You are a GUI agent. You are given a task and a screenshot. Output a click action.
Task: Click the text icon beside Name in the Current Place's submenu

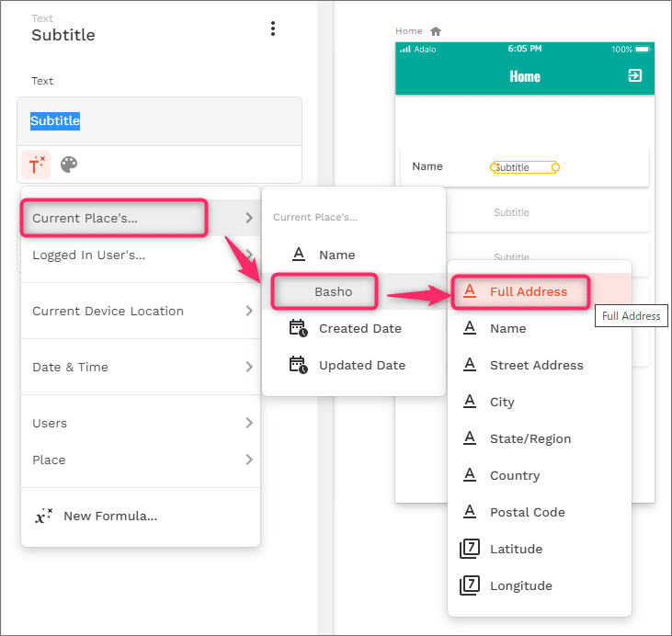pyautogui.click(x=299, y=255)
